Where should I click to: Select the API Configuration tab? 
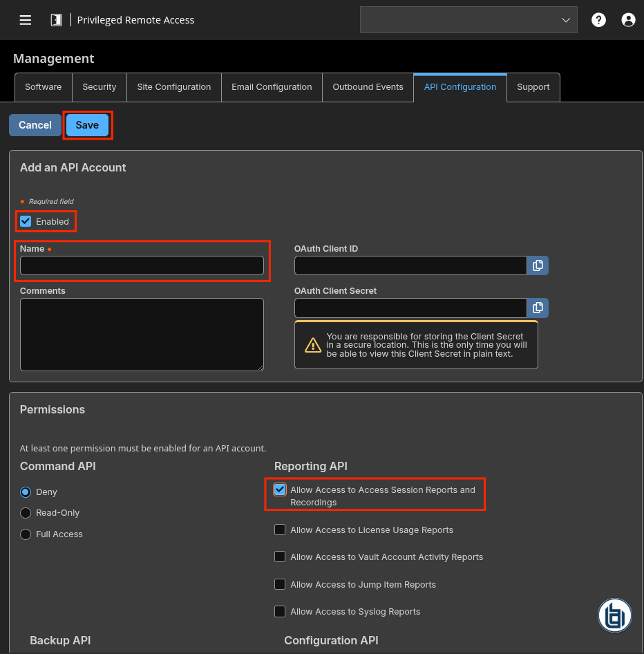pyautogui.click(x=460, y=87)
